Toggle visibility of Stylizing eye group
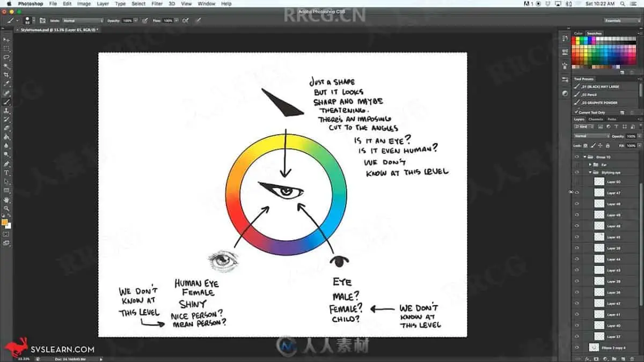 pos(577,172)
